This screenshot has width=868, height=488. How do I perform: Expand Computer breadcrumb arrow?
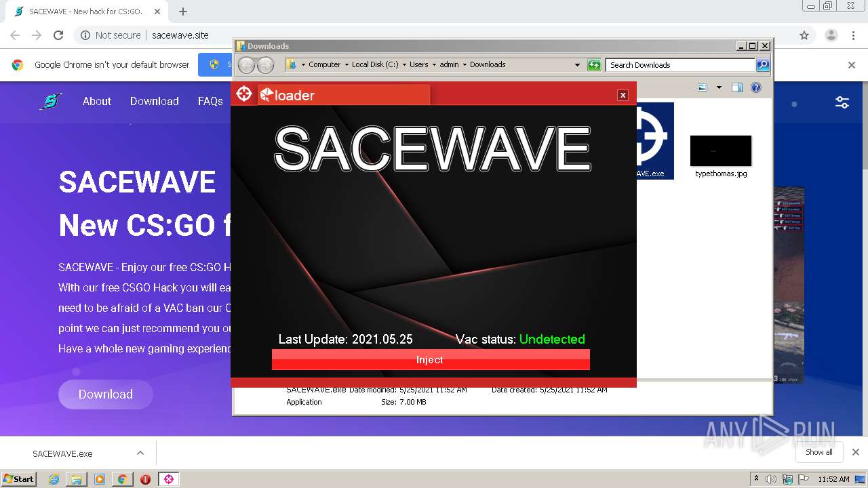pos(347,65)
